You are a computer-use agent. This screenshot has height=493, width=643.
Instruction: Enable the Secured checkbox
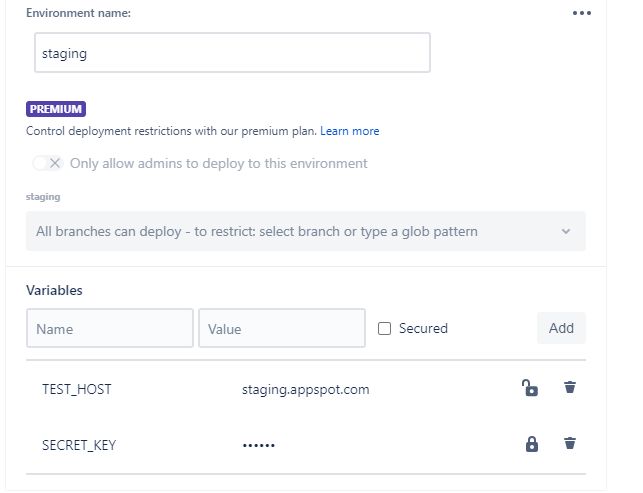coord(385,328)
